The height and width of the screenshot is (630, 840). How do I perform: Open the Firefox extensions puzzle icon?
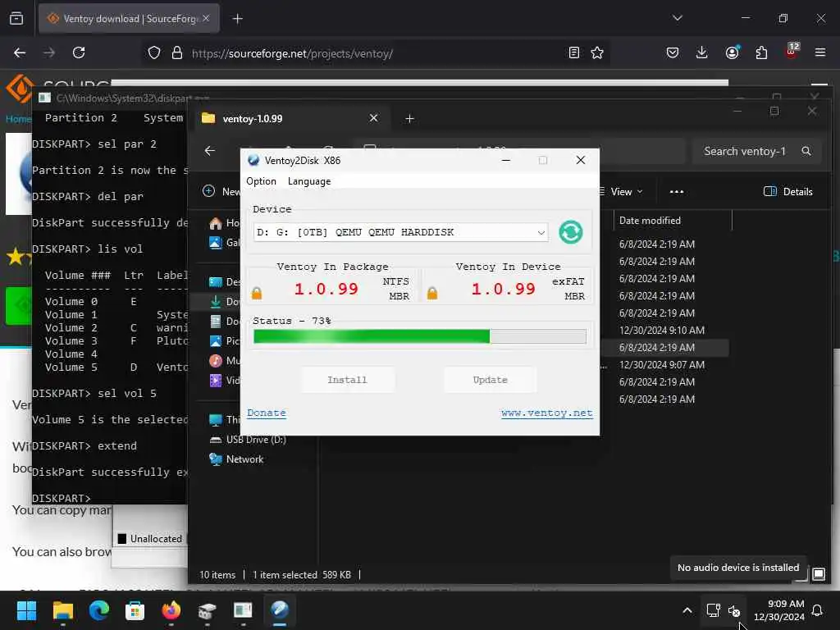pyautogui.click(x=761, y=52)
